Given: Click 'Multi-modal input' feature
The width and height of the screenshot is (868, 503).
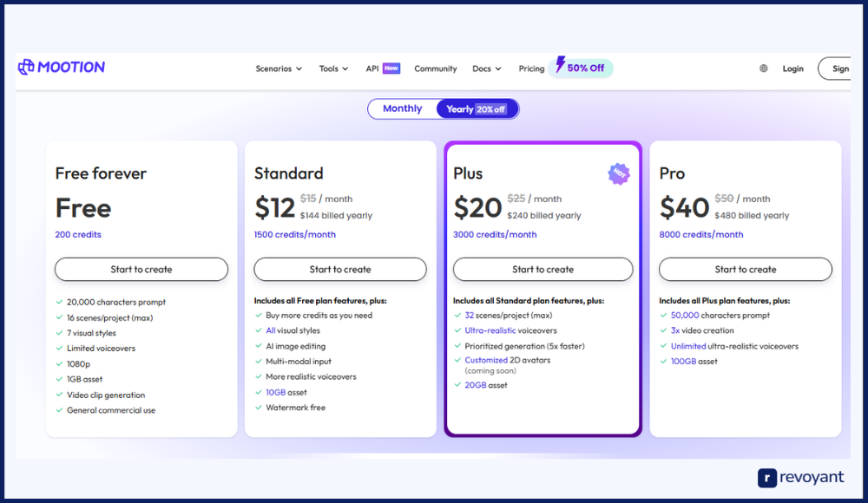Looking at the screenshot, I should [299, 362].
